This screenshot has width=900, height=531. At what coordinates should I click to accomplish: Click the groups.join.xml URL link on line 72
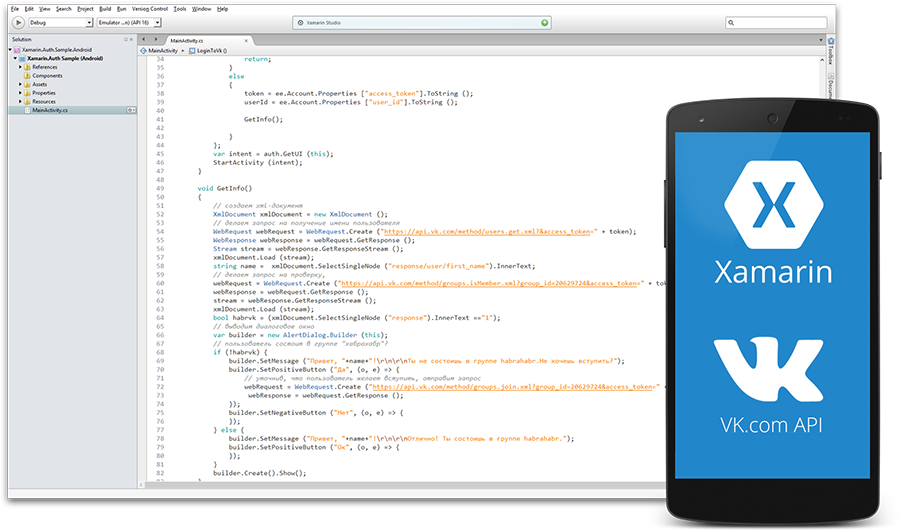514,387
